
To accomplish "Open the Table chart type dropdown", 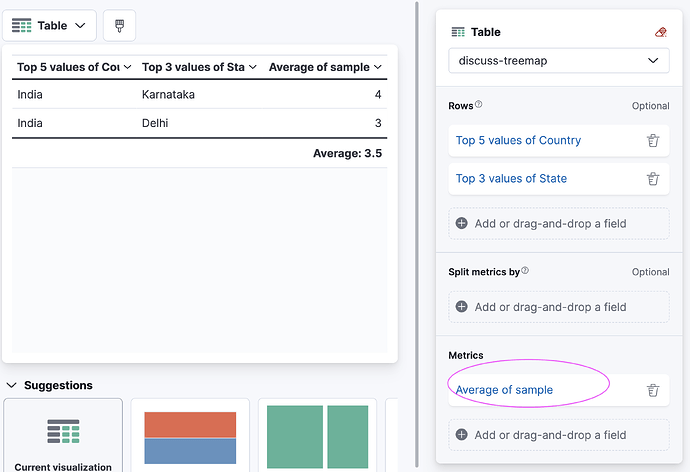I will [49, 26].
